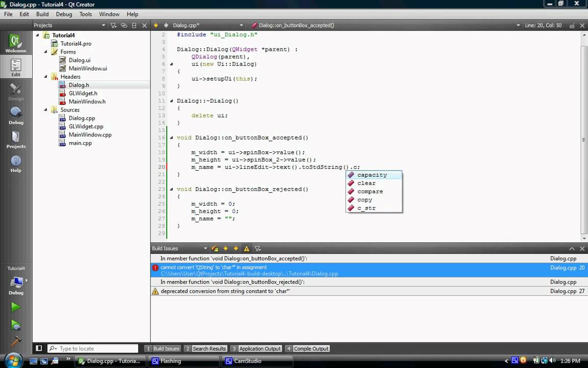This screenshot has height=368, width=588.
Task: Open the Tools menu
Action: coord(86,14)
